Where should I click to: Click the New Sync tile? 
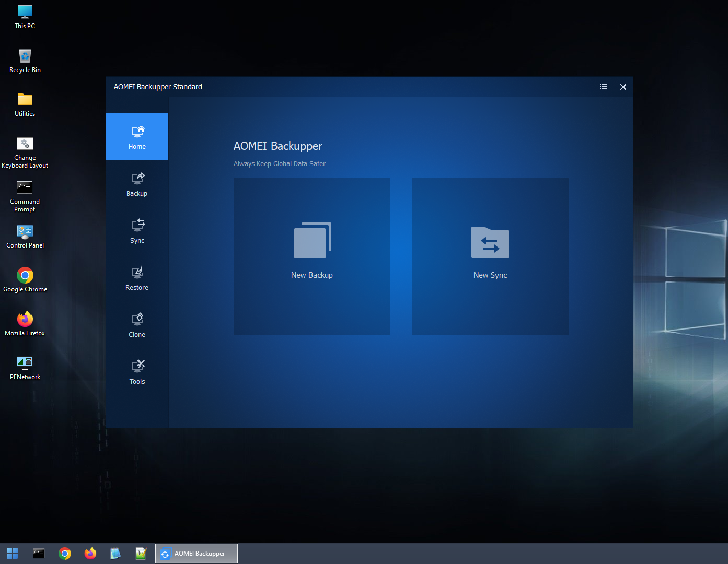pyautogui.click(x=490, y=256)
